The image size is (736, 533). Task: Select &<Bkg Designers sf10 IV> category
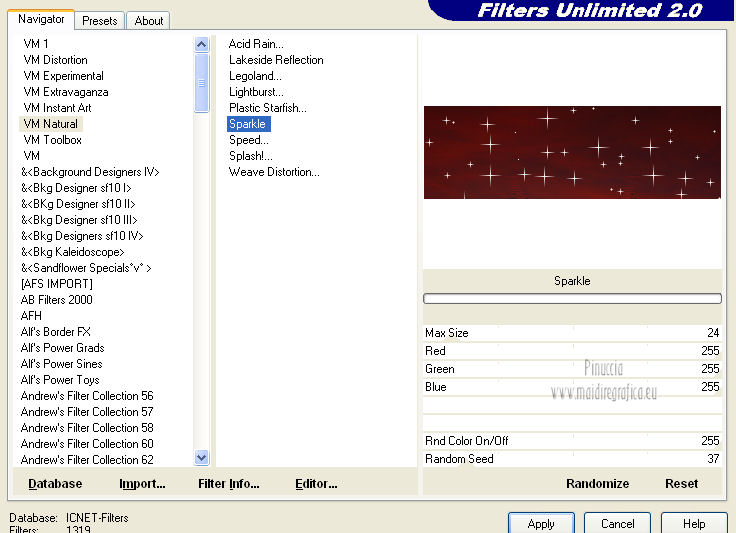click(82, 236)
